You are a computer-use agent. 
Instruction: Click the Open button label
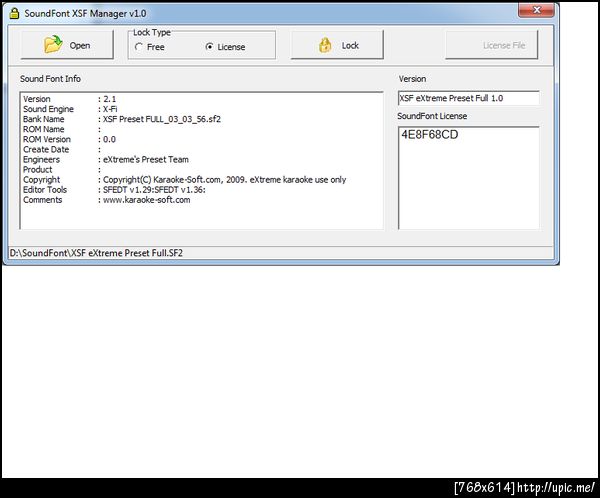(80, 46)
